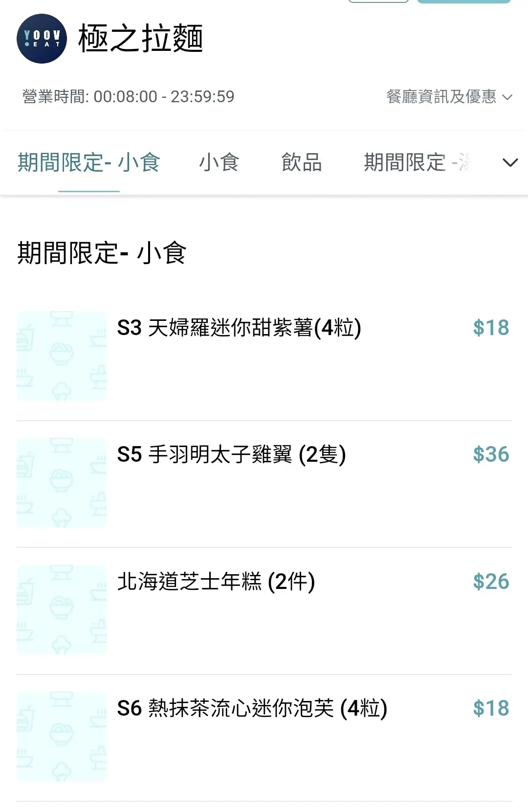Switch to the 小食 tab
Screen dimensions: 528x812
(x=219, y=162)
